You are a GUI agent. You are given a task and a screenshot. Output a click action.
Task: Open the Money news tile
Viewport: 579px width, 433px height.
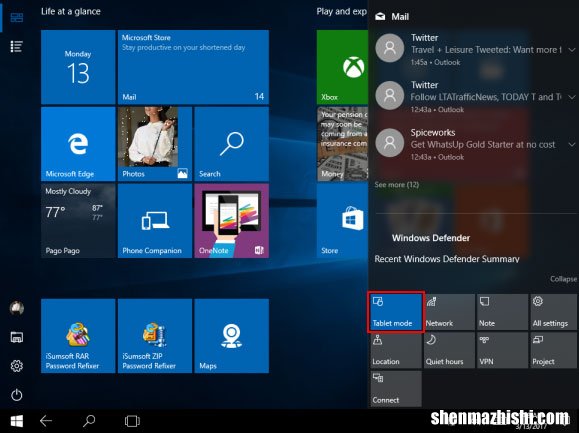pos(342,144)
